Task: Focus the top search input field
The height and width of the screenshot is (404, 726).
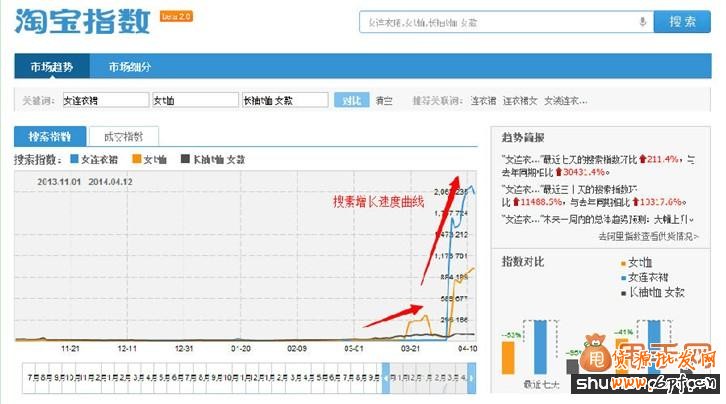Action: 506,22
